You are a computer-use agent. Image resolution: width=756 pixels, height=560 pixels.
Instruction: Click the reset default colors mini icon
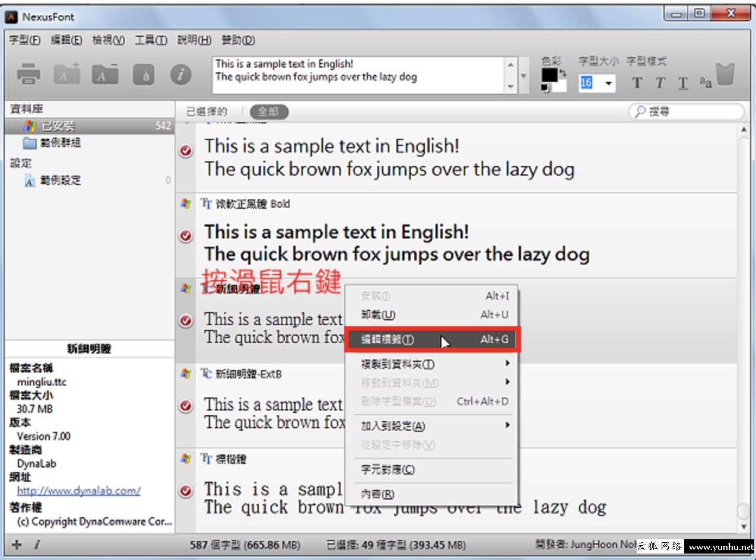pyautogui.click(x=545, y=88)
